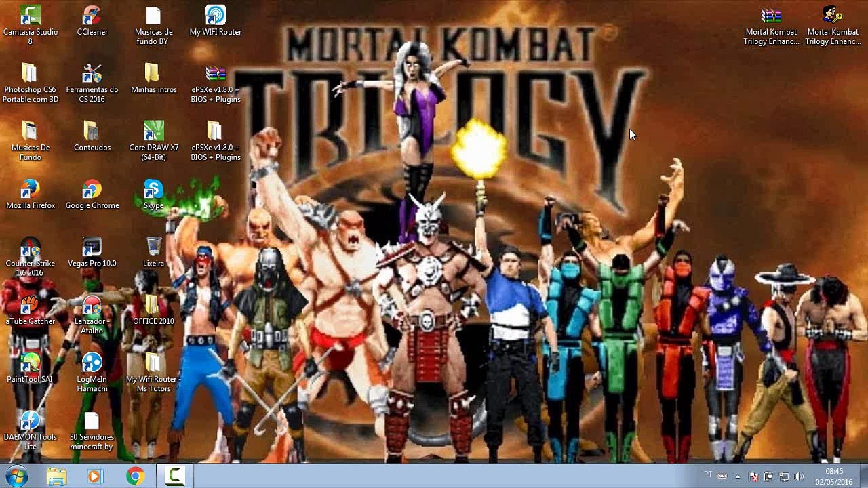Image resolution: width=868 pixels, height=488 pixels.
Task: Open the network connection tray icon
Action: [x=783, y=476]
